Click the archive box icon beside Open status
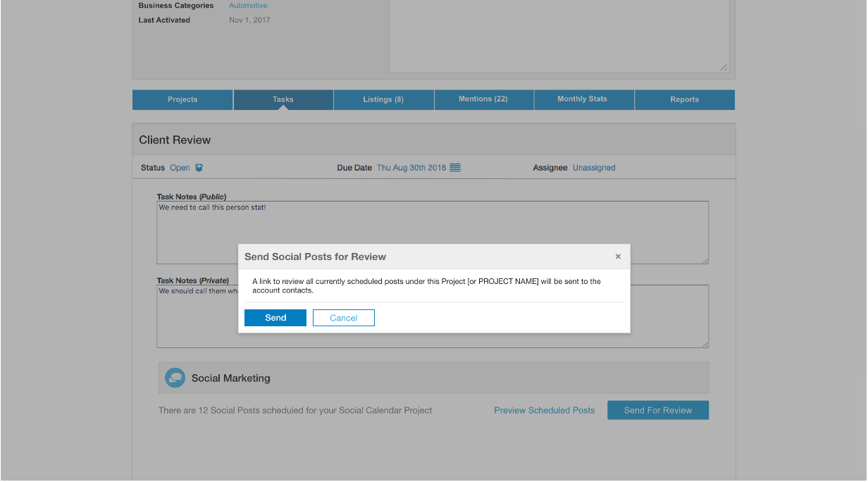This screenshot has height=482, width=868. [199, 168]
